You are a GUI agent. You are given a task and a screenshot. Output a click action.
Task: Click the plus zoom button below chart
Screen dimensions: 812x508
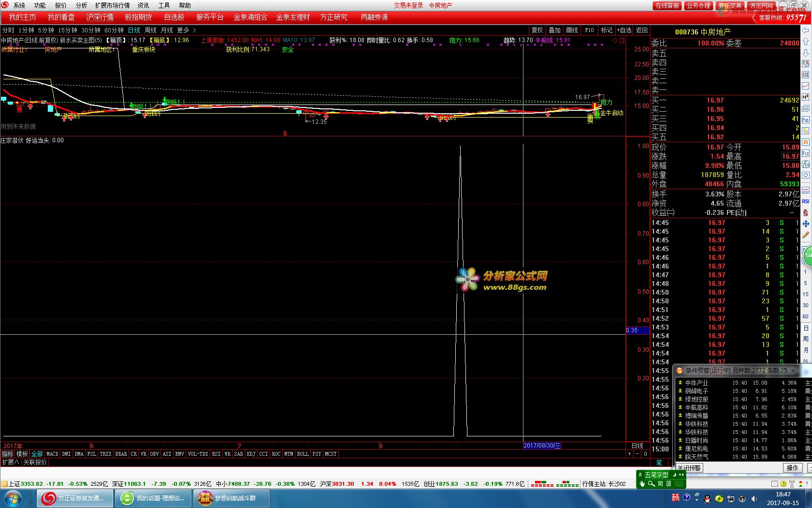pyautogui.click(x=629, y=454)
